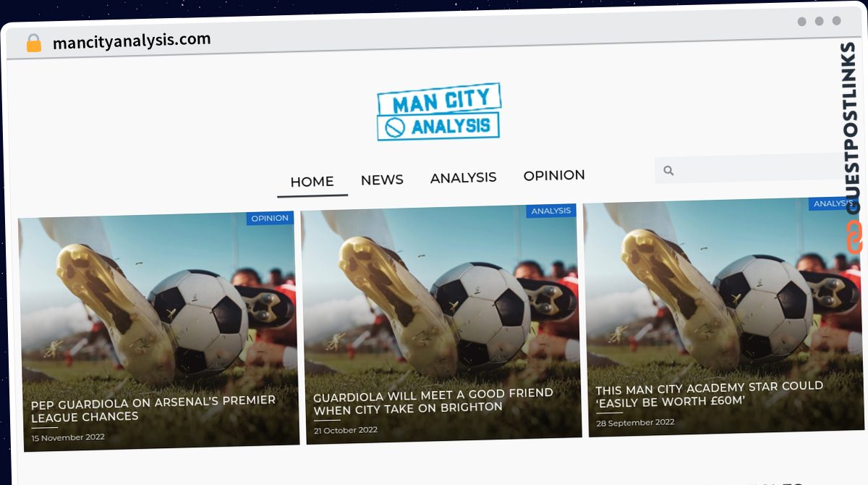The image size is (868, 485).
Task: Click the Analysis tag on the middle article
Action: pyautogui.click(x=551, y=211)
